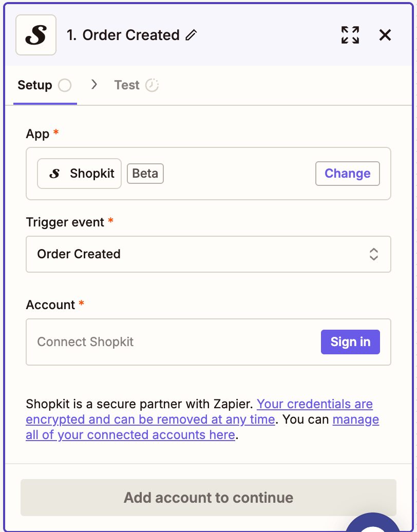Click the chevron between Setup and Test

[94, 85]
